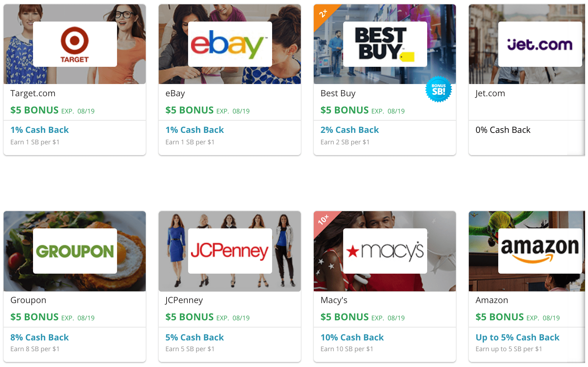Click the Amazon logo
Viewport: 588px width, 367px height.
pos(540,251)
